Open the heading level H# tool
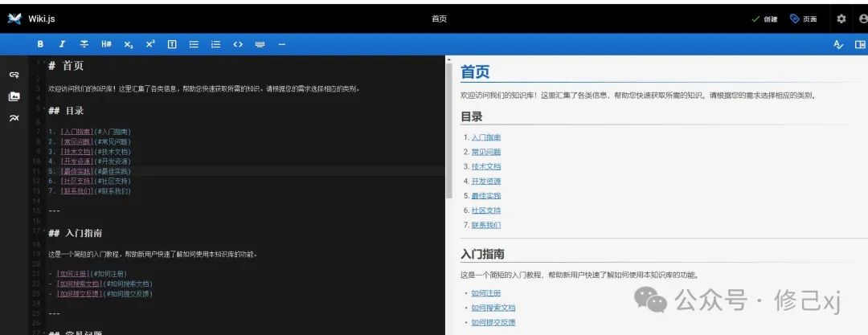The height and width of the screenshot is (335, 868). click(x=106, y=44)
